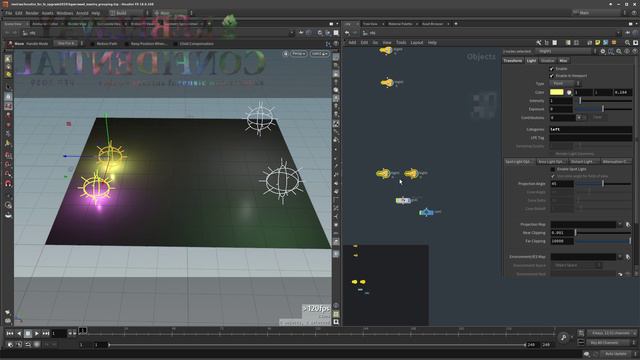Switch to the Shadow tab
The height and width of the screenshot is (360, 640).
(x=548, y=60)
